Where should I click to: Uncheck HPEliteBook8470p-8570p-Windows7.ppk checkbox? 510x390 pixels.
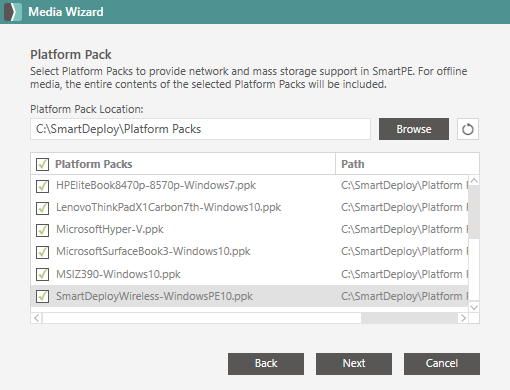(x=42, y=186)
